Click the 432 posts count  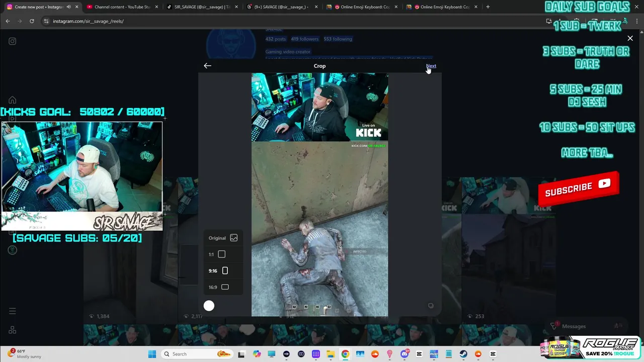276,39
